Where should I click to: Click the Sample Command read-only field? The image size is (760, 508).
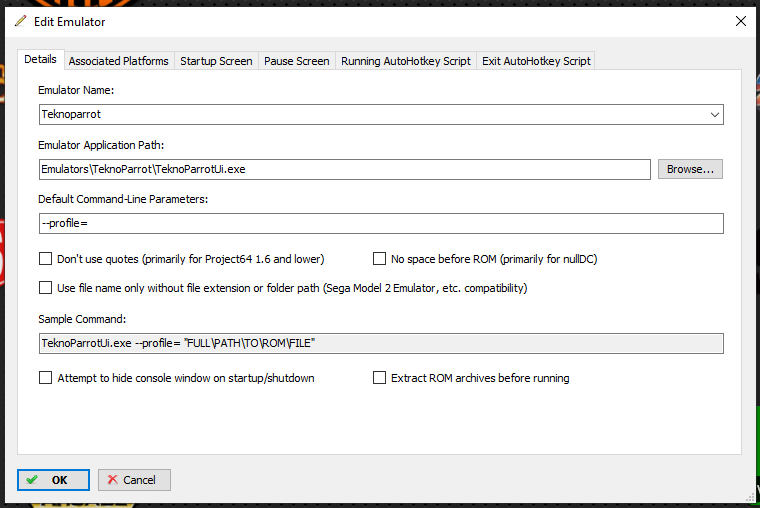381,343
